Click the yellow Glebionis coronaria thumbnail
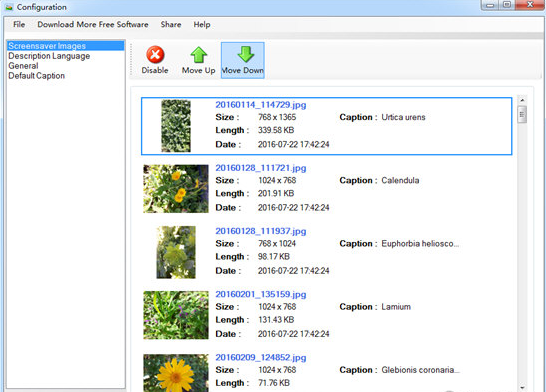 coord(176,373)
